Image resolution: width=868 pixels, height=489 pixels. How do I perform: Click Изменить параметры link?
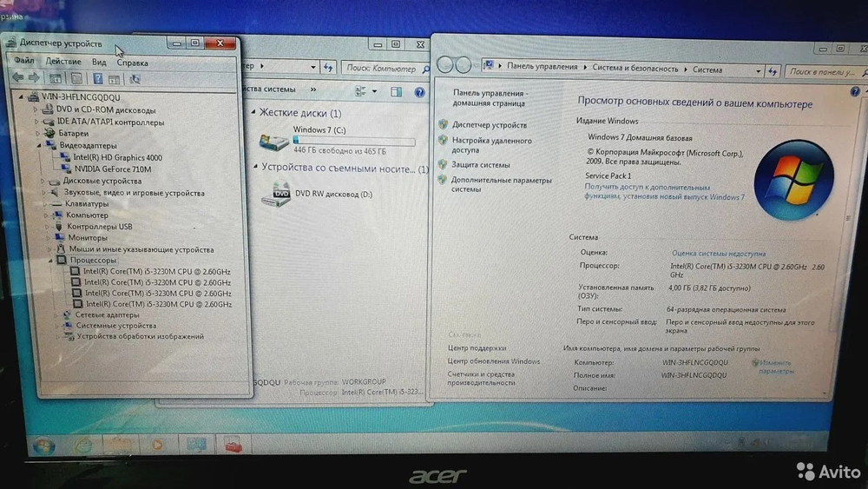pyautogui.click(x=775, y=367)
